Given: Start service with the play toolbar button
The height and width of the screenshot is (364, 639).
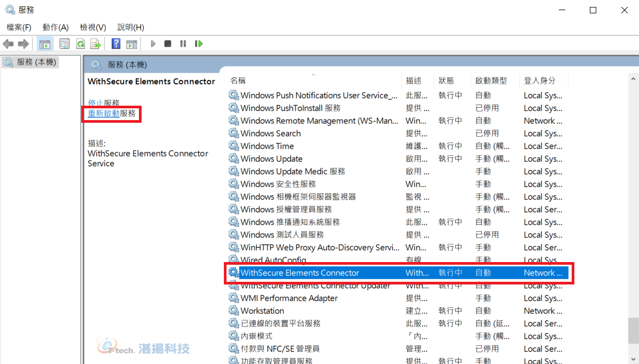Looking at the screenshot, I should 153,44.
